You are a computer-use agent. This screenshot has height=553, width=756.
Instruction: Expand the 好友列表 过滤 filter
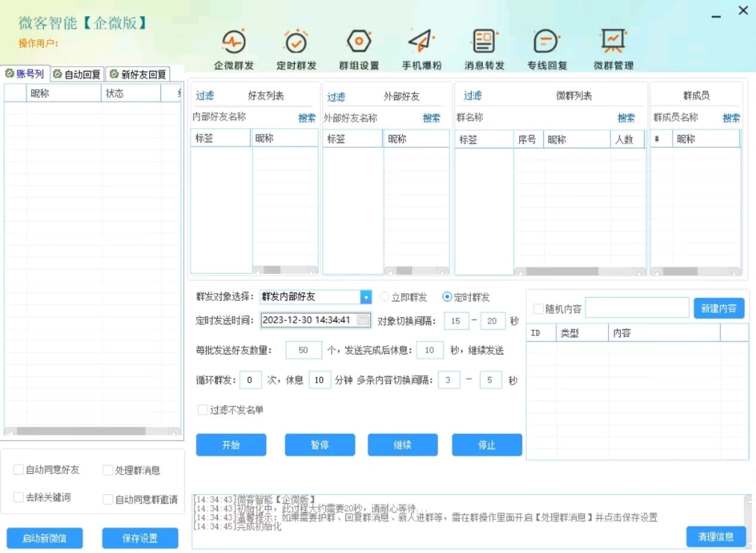coord(205,96)
